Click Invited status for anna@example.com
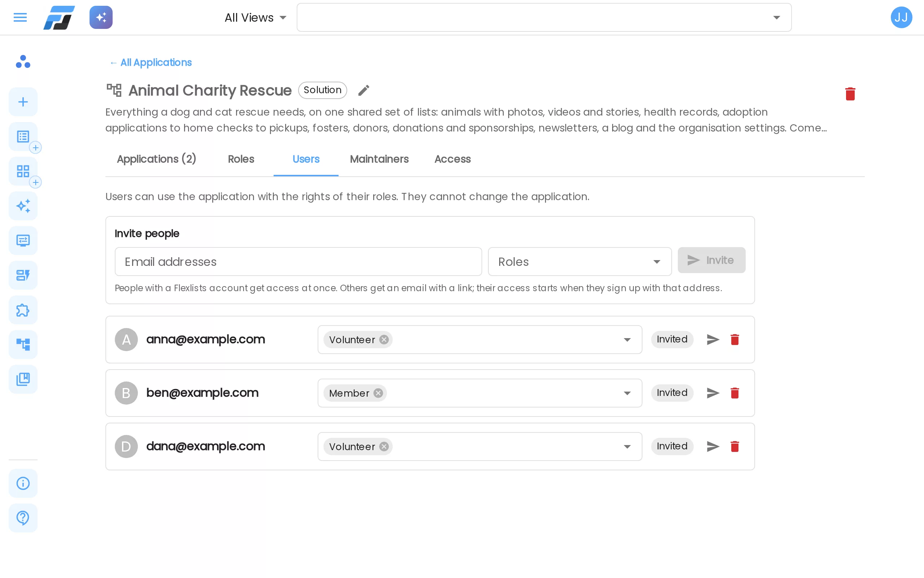 [672, 339]
